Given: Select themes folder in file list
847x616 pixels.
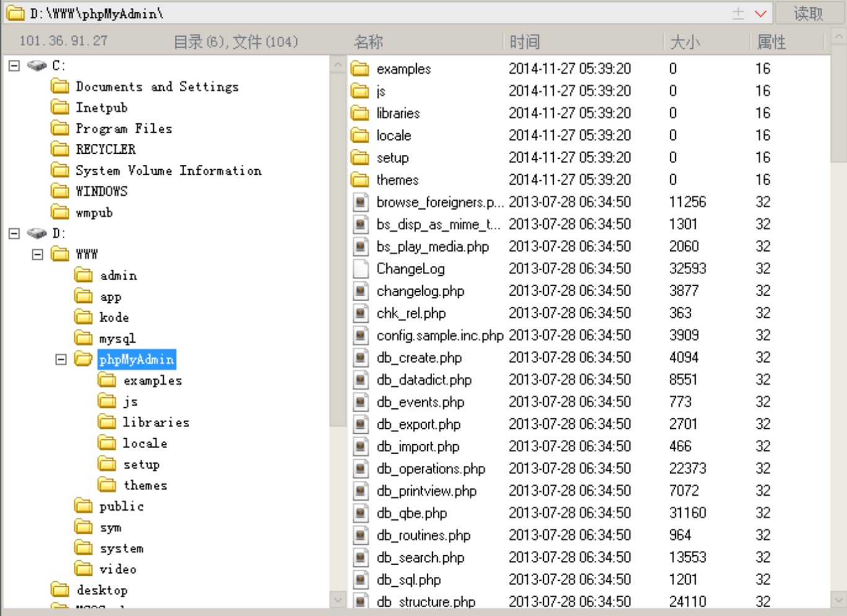Looking at the screenshot, I should click(397, 180).
